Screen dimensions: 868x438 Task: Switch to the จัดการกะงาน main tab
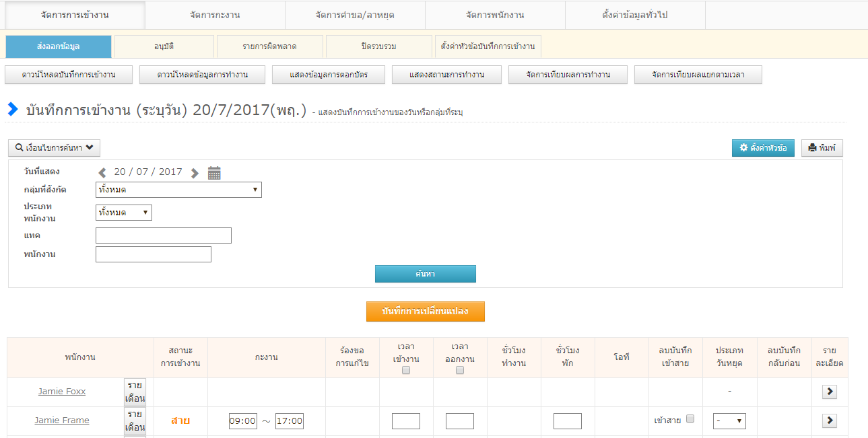(215, 15)
